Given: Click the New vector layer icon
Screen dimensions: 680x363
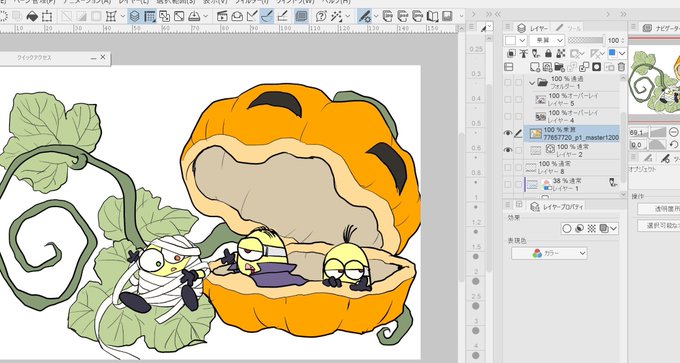Looking at the screenshot, I should click(x=547, y=67).
